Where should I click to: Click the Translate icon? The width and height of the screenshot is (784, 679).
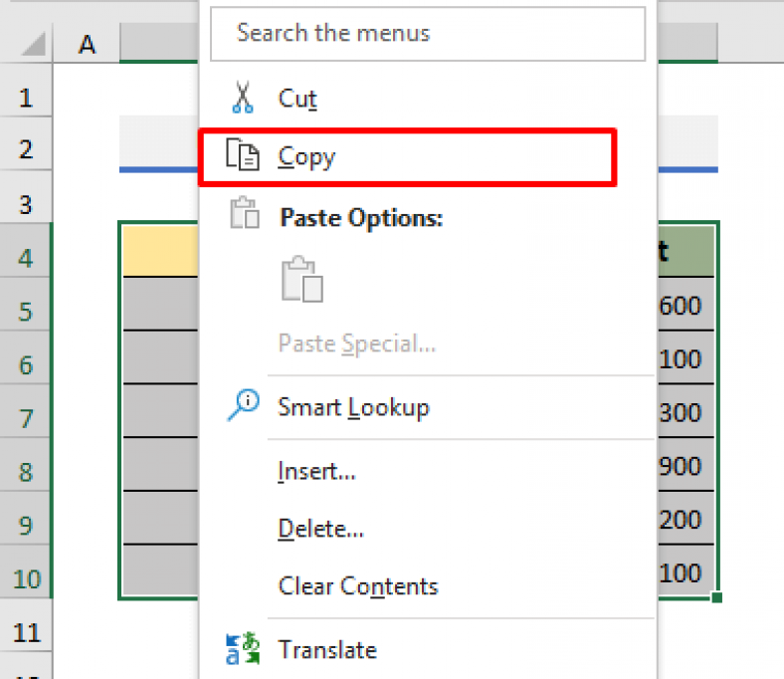[x=243, y=649]
